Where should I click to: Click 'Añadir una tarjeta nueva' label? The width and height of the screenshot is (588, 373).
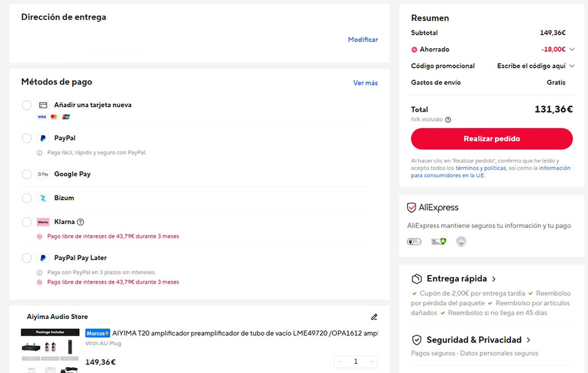(93, 105)
